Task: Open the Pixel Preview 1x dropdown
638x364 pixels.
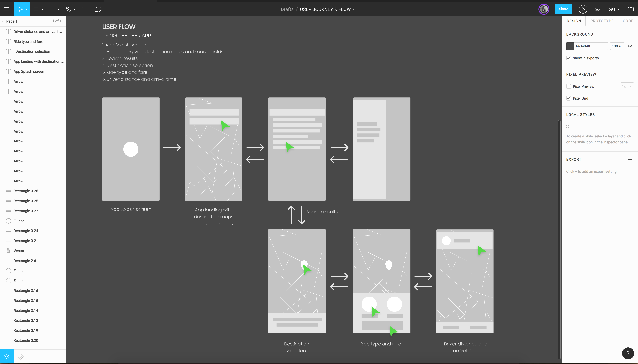Action: (627, 86)
